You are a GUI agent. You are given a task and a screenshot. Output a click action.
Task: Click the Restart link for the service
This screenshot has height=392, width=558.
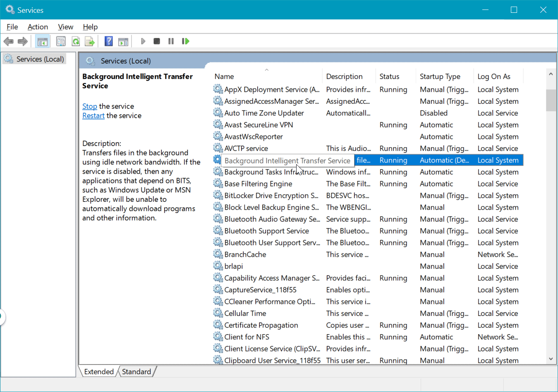[x=93, y=115]
